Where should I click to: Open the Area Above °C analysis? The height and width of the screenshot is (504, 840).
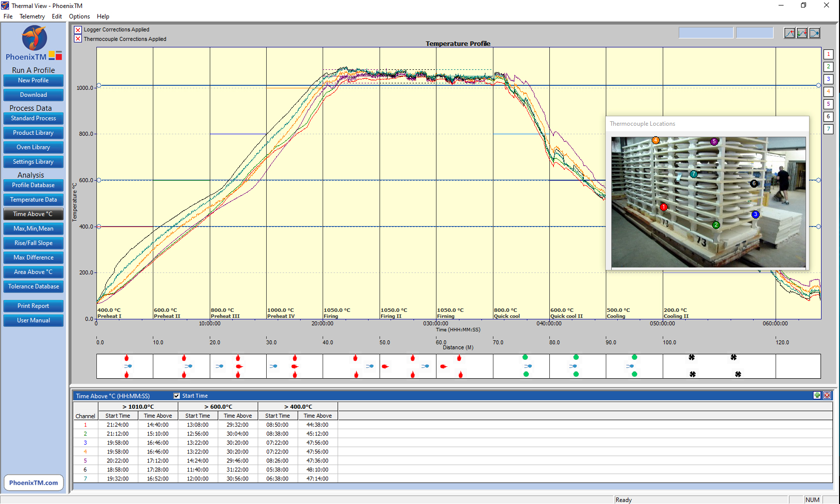(x=33, y=272)
